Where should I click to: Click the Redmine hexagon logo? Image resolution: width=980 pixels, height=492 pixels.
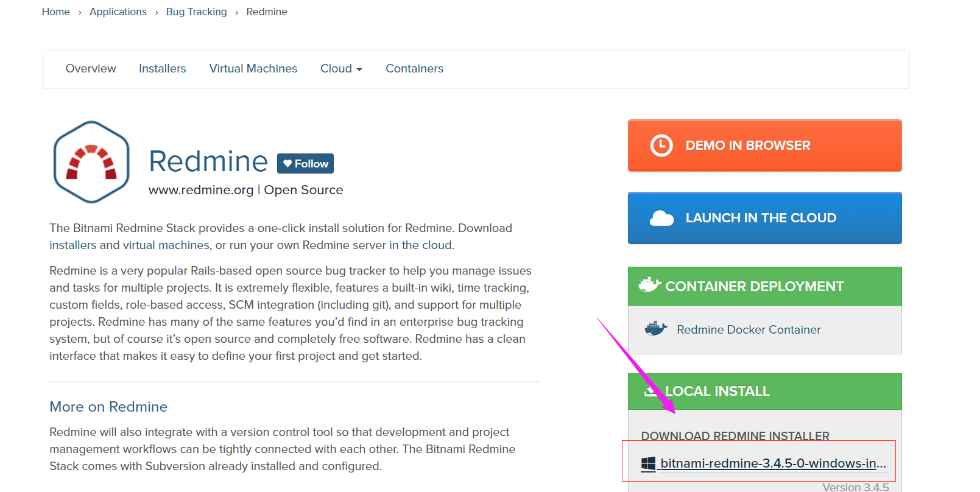91,162
